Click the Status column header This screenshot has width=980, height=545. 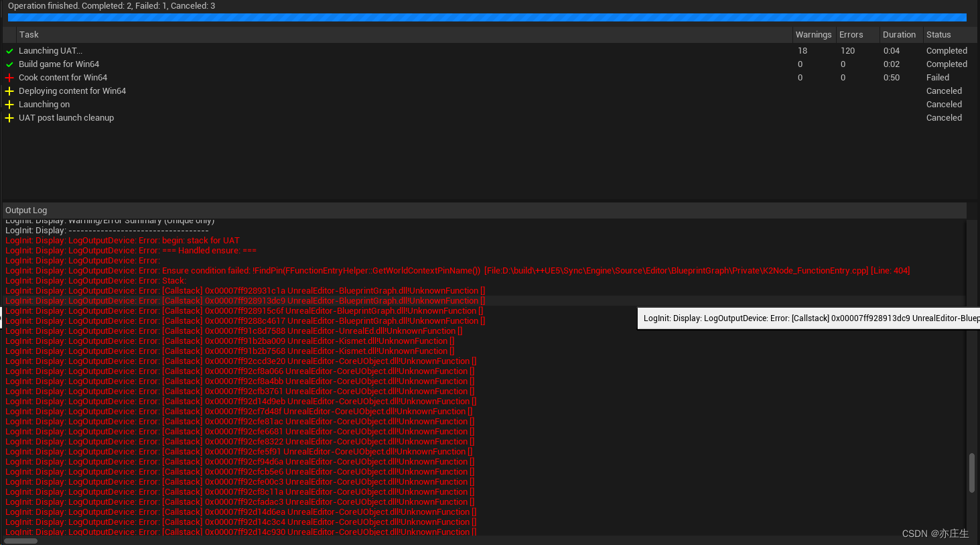tap(937, 34)
